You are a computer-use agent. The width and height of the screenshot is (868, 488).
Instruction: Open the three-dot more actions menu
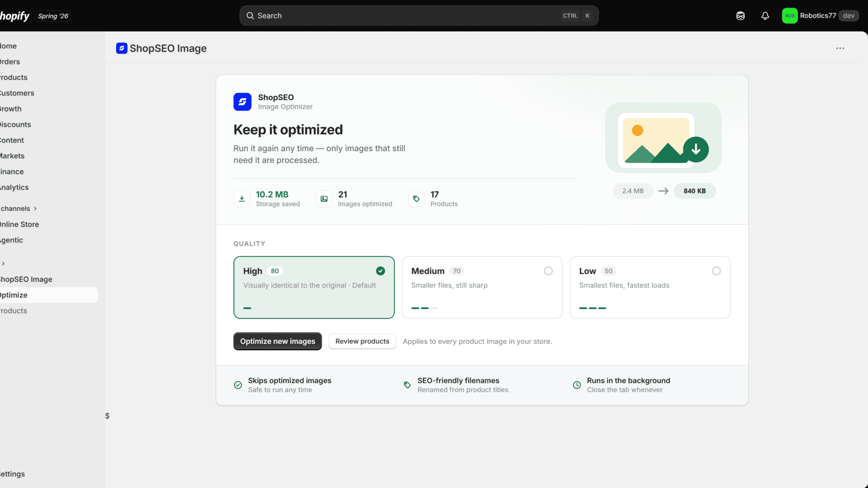coord(840,48)
